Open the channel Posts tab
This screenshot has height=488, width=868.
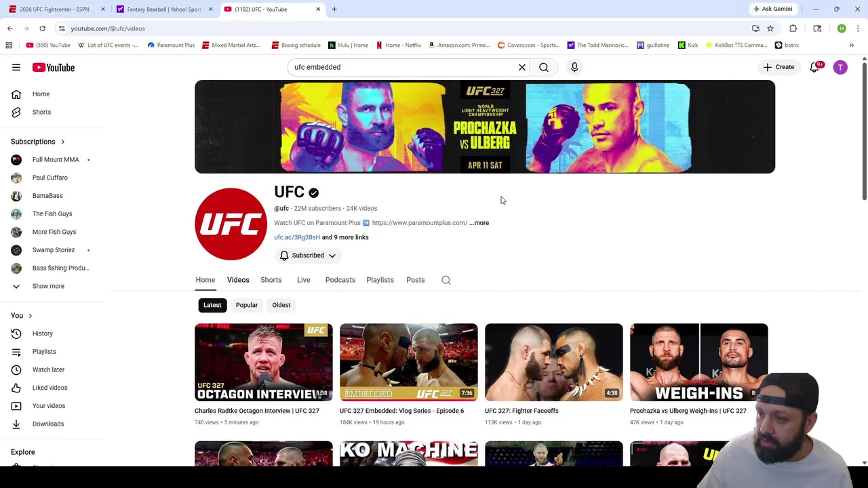[x=416, y=280]
